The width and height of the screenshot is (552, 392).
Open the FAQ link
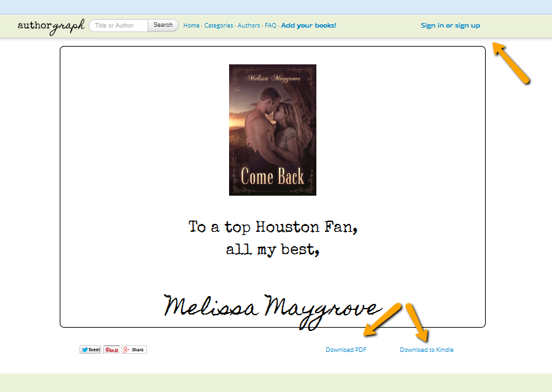270,26
